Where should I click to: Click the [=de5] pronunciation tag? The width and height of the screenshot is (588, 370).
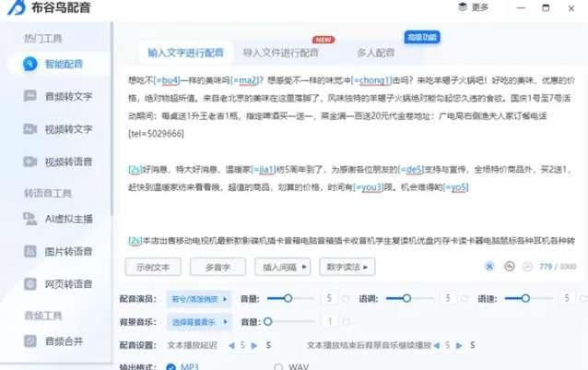(x=411, y=170)
